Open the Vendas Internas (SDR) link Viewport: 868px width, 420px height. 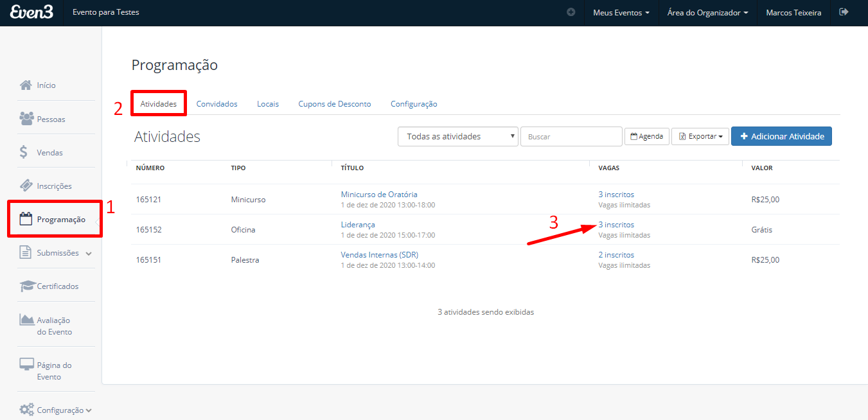(x=379, y=254)
